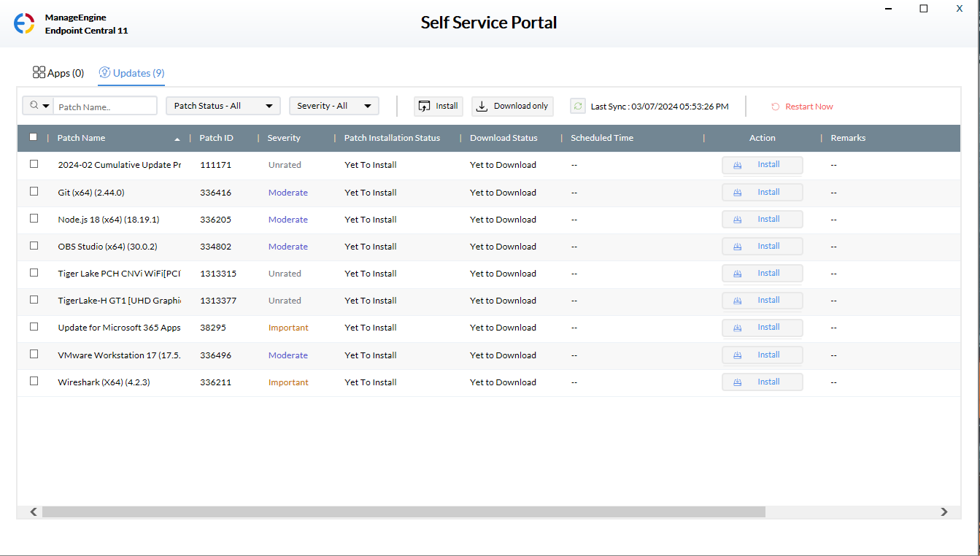
Task: Switch to the Apps (0) tab
Action: [x=58, y=73]
